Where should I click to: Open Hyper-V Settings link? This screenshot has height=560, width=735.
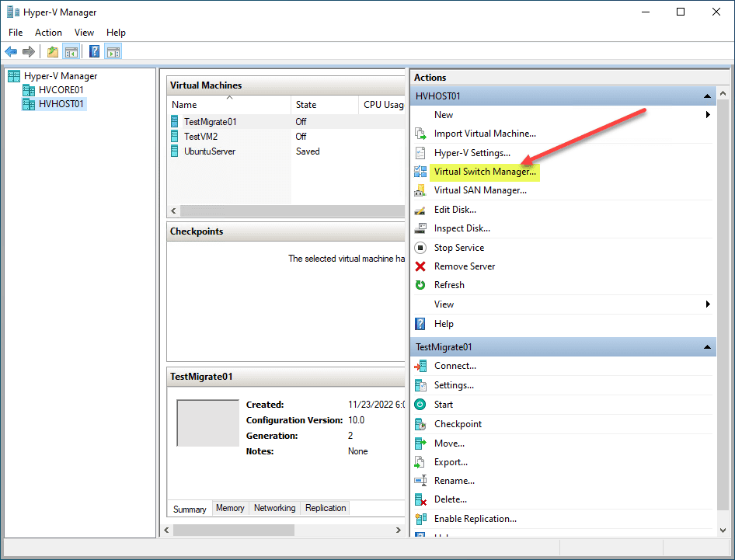(x=472, y=153)
